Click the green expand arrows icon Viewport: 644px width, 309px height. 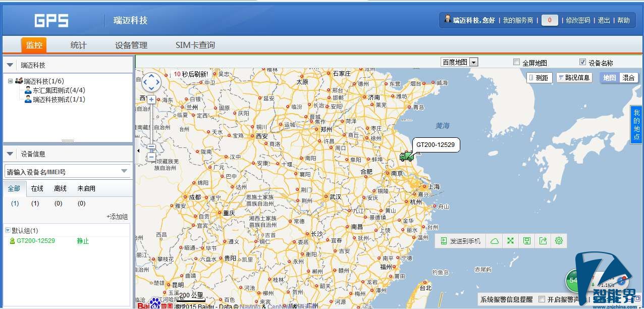tap(511, 241)
